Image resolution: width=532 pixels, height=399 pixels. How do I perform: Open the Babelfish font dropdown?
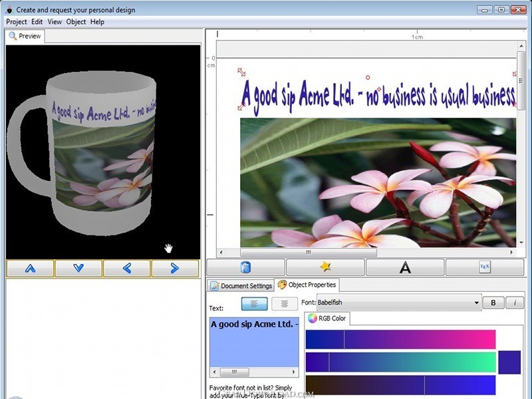399,303
